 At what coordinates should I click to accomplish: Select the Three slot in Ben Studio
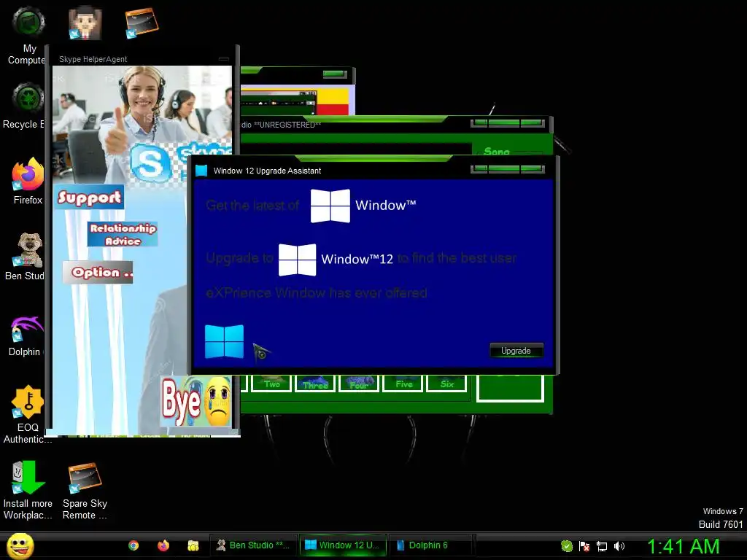[315, 384]
